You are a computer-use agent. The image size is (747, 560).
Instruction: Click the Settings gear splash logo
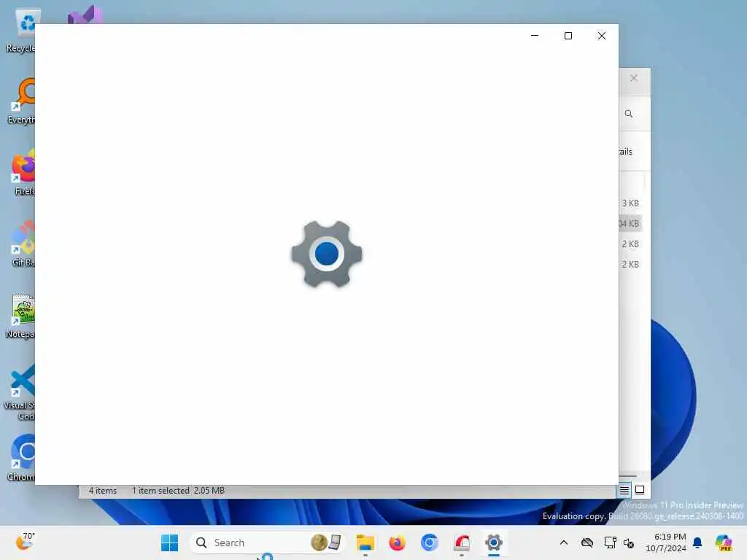[x=327, y=254]
